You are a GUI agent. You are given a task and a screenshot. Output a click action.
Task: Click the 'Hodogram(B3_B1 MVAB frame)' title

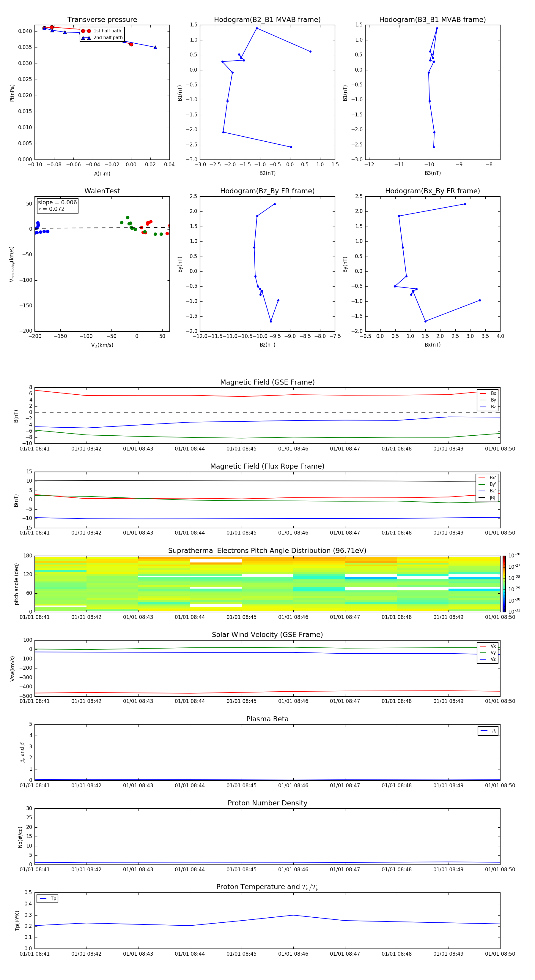[x=432, y=20]
